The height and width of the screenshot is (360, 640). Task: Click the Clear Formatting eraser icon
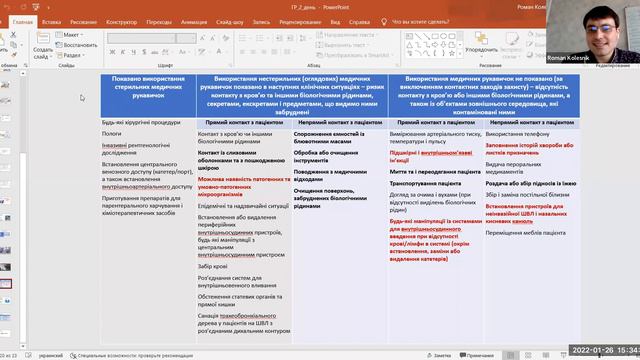point(226,38)
